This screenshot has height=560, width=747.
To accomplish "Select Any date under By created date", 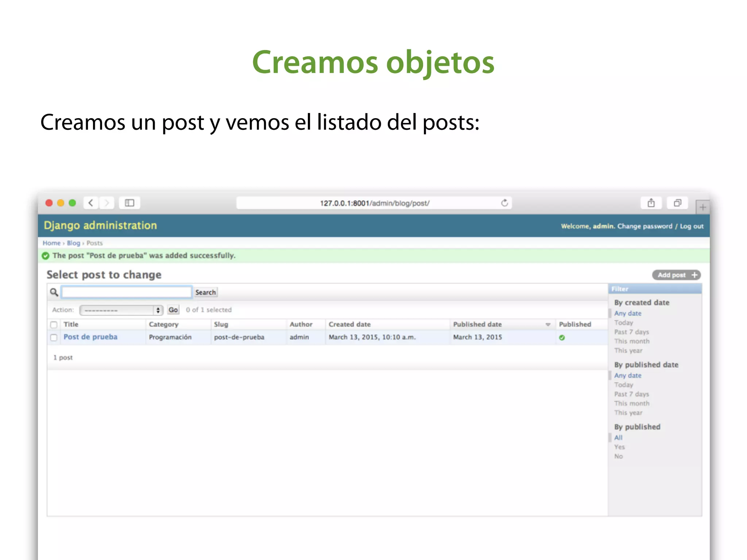I will point(627,314).
